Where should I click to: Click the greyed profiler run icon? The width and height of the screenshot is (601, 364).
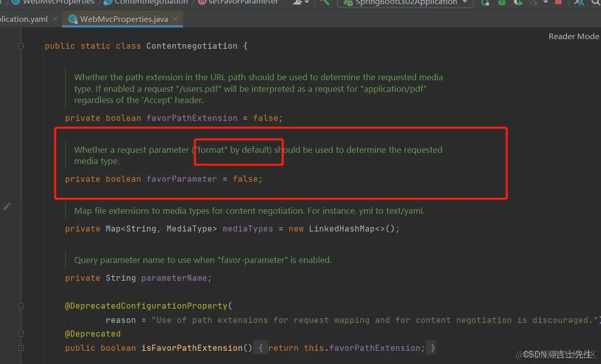click(533, 3)
